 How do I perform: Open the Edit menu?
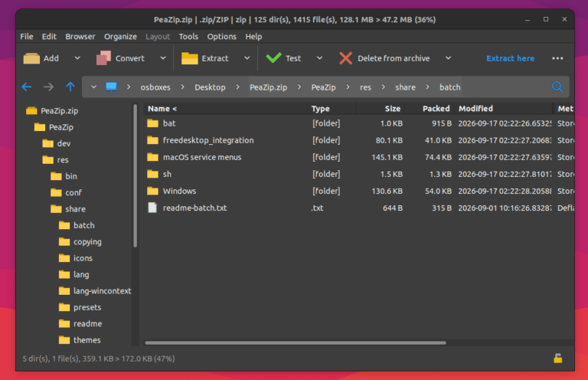tap(49, 36)
